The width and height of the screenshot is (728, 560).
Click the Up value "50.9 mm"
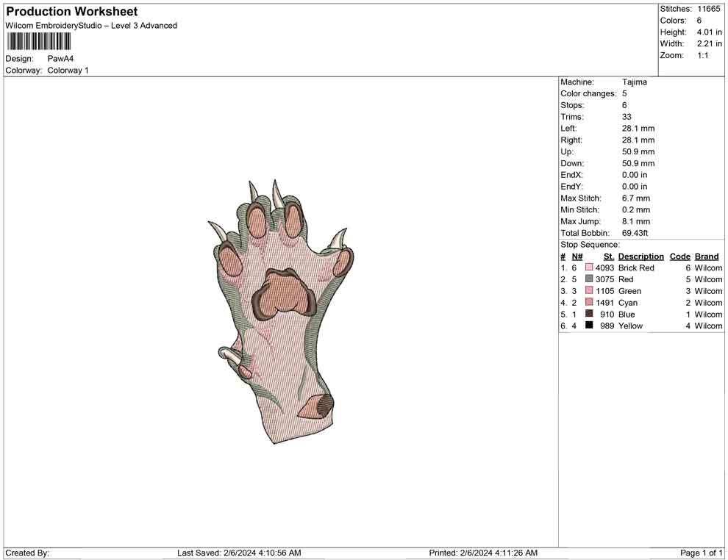pos(638,151)
